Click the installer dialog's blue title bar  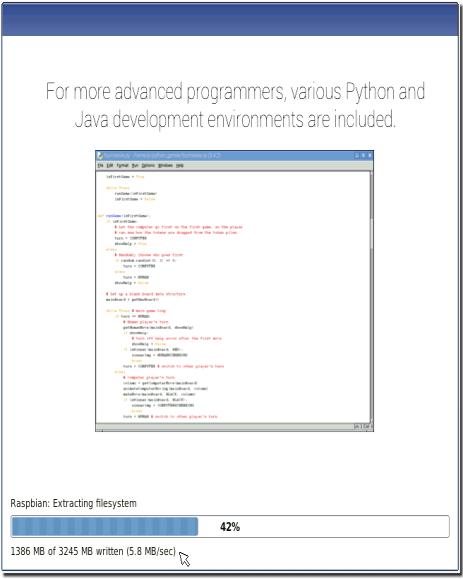(x=230, y=20)
